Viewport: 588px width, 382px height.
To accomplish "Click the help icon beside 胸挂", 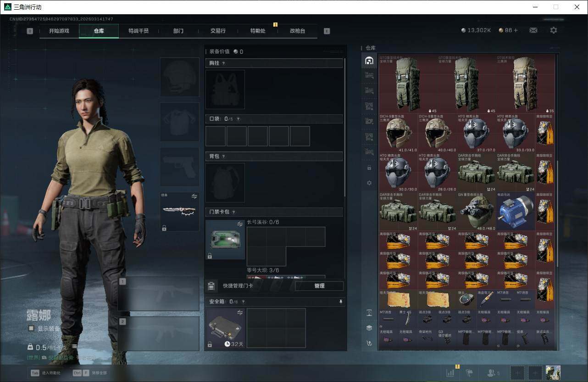I will coord(224,63).
